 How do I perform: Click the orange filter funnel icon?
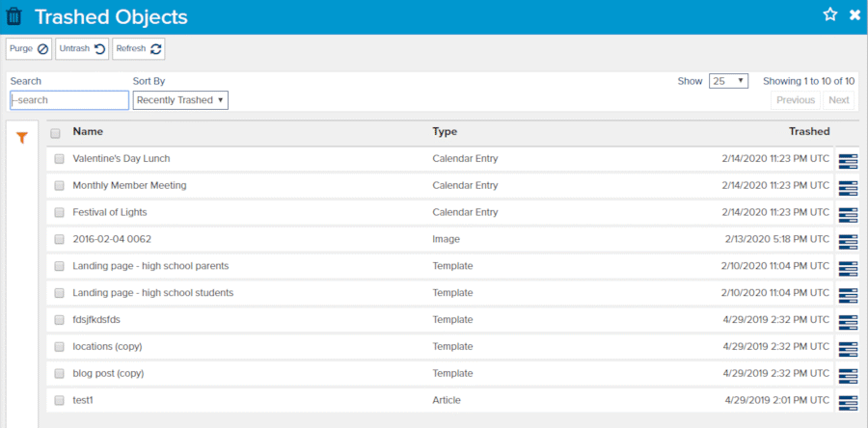coord(21,138)
